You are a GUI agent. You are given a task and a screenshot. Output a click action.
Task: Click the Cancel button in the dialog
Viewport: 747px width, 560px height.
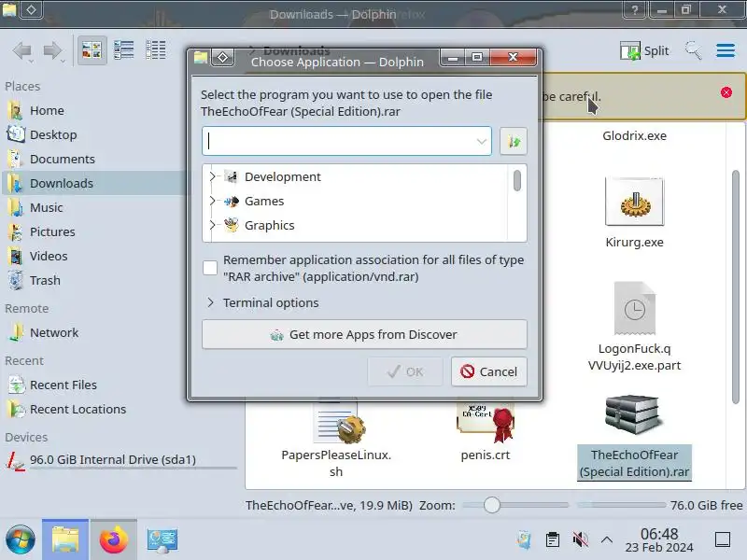(x=488, y=371)
